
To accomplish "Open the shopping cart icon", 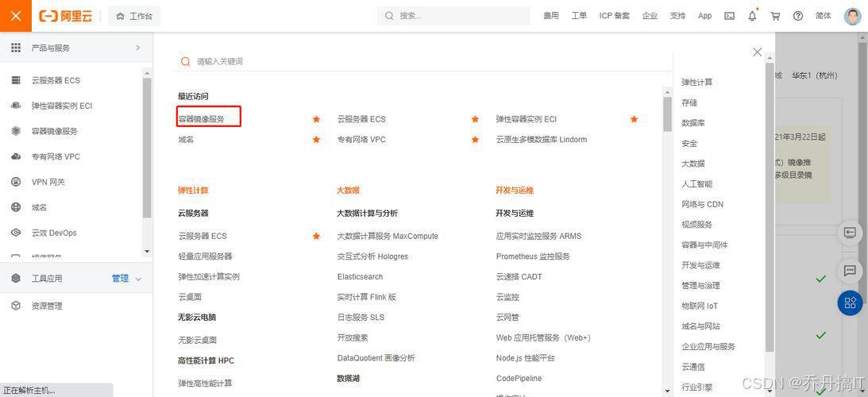I will point(775,16).
